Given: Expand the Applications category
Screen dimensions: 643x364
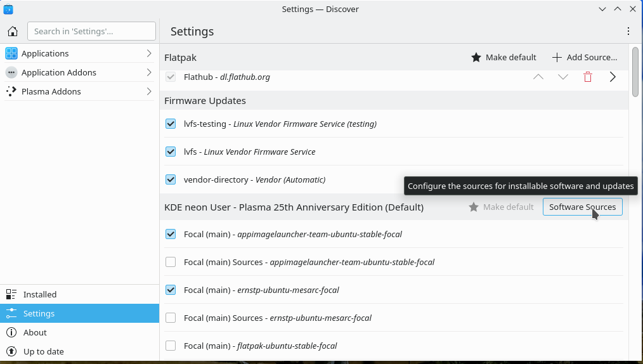Looking at the screenshot, I should (79, 53).
